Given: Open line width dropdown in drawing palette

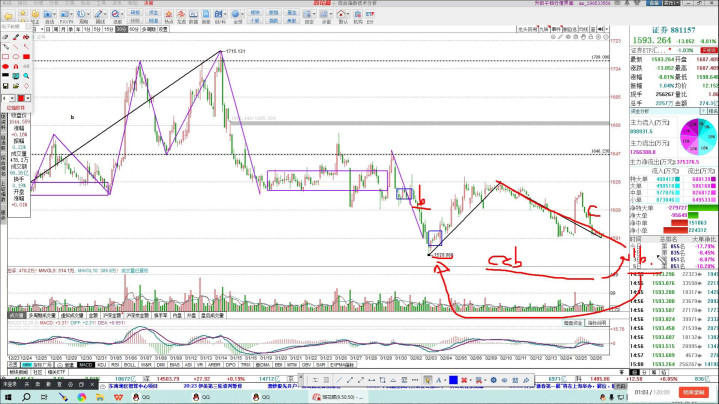Looking at the screenshot, I should (x=12, y=98).
